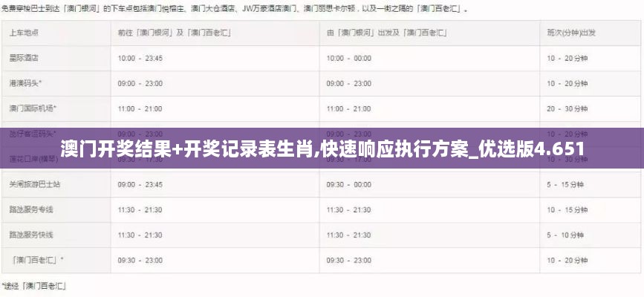This screenshot has width=644, height=297.
Task: Click 路氹服务专线 time in the 前往「澳门银河」 column
Action: click(140, 210)
